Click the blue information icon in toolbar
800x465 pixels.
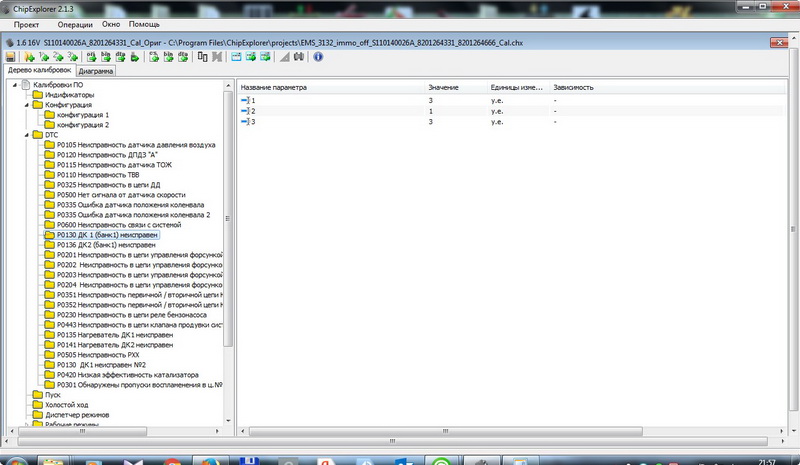point(318,57)
